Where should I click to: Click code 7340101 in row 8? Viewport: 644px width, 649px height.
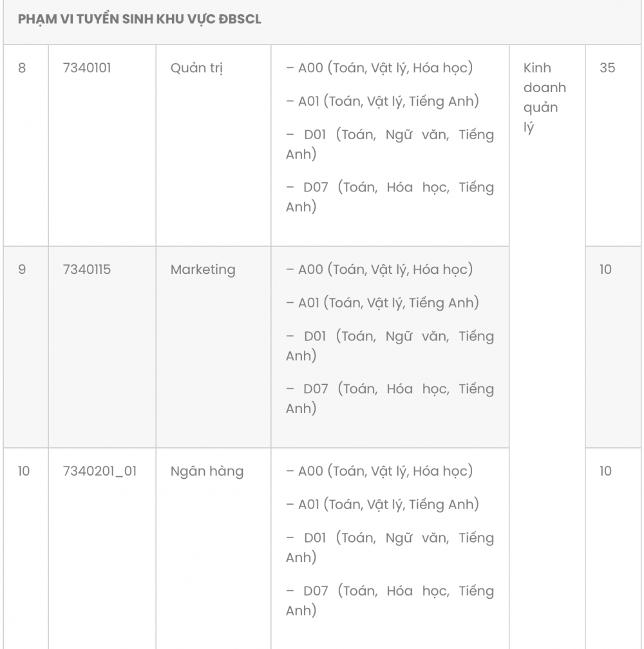87,68
